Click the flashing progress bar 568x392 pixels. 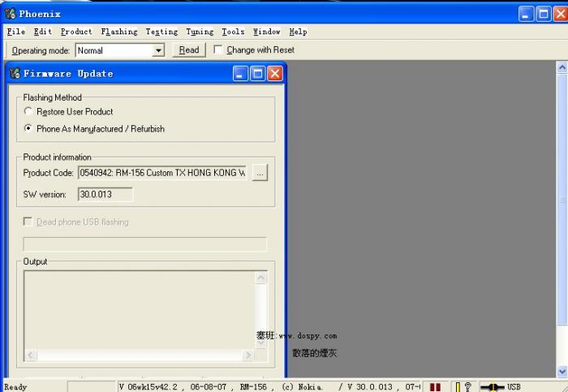point(145,243)
